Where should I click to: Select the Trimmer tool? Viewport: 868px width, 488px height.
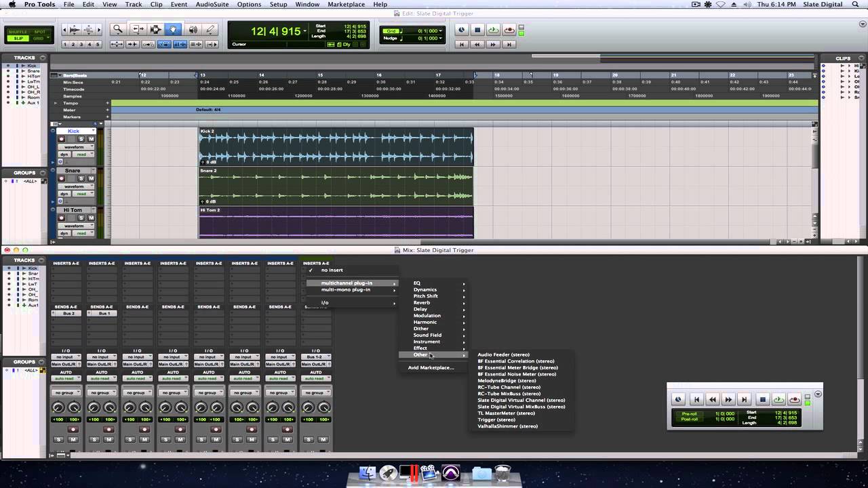(137, 30)
